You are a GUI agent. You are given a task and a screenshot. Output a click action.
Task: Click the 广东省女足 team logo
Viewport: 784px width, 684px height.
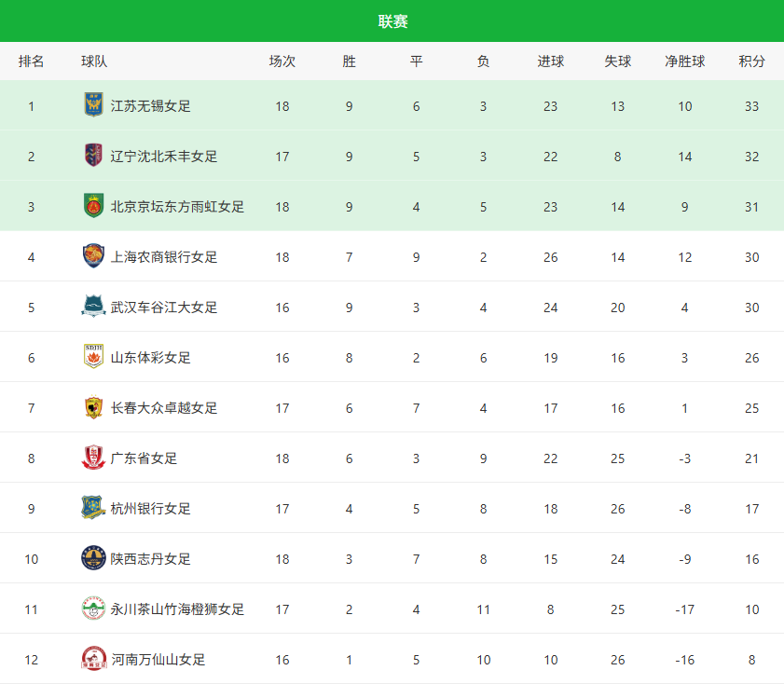pyautogui.click(x=93, y=458)
